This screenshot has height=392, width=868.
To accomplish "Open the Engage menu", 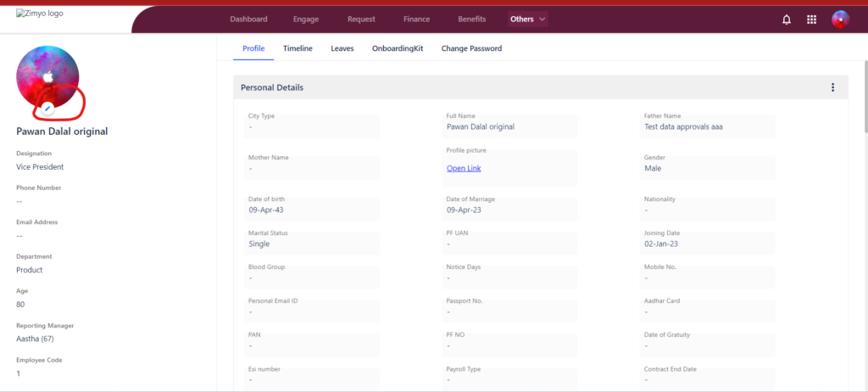I will (306, 20).
